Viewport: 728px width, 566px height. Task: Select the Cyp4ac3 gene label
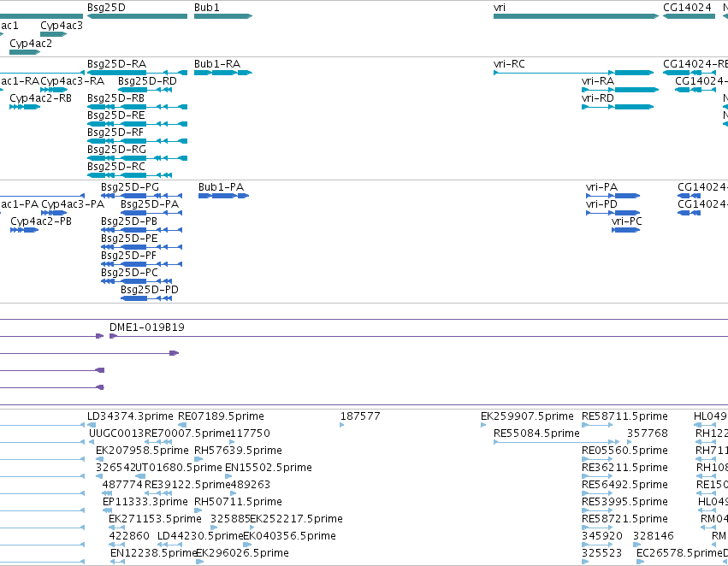click(x=62, y=26)
